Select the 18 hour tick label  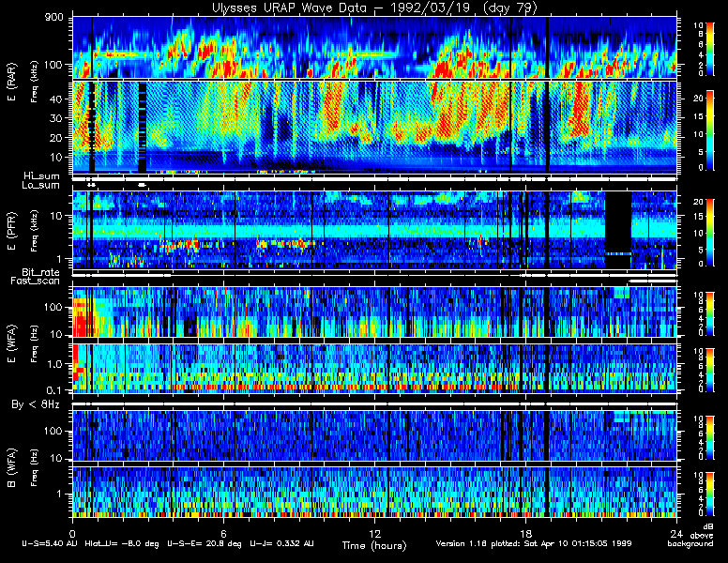(x=525, y=533)
